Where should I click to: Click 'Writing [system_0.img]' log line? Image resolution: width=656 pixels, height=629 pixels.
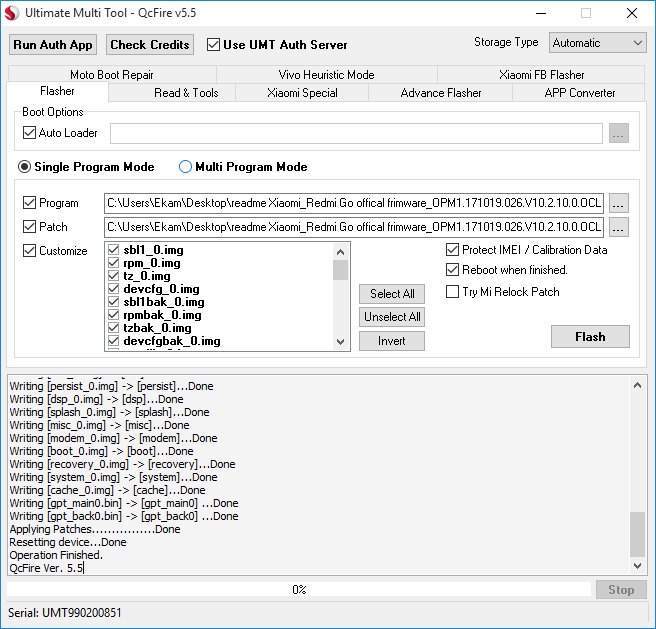[x=113, y=477]
